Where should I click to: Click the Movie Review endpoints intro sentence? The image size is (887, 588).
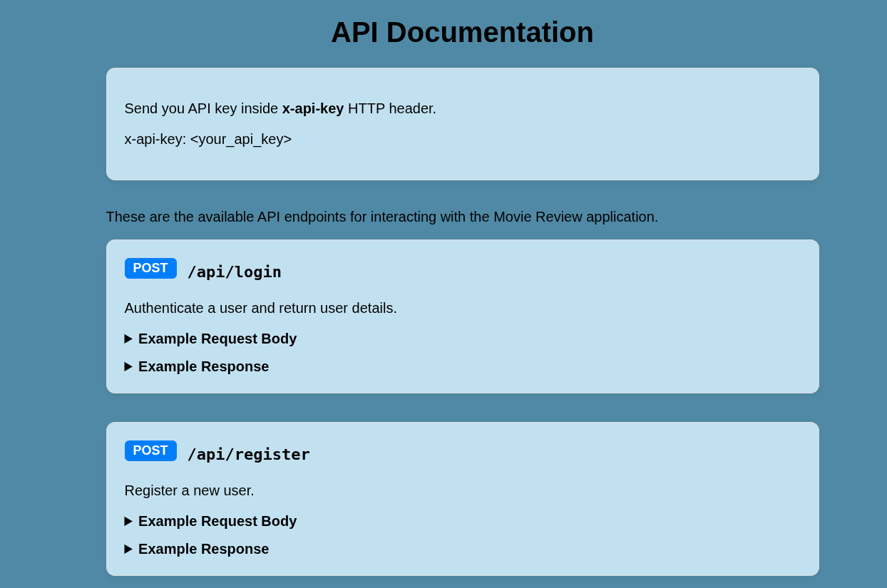[x=382, y=217]
